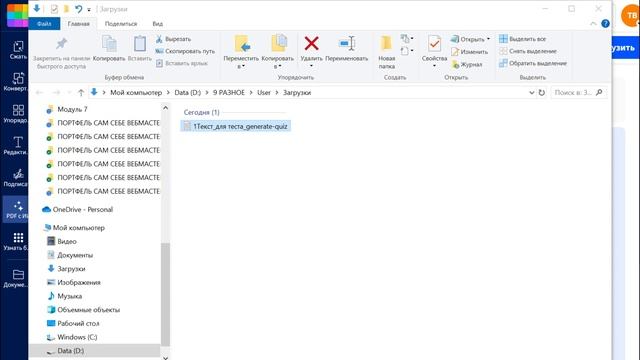The width and height of the screenshot is (640, 360).
Task: Select Вырезать scissors command
Action: (173, 39)
